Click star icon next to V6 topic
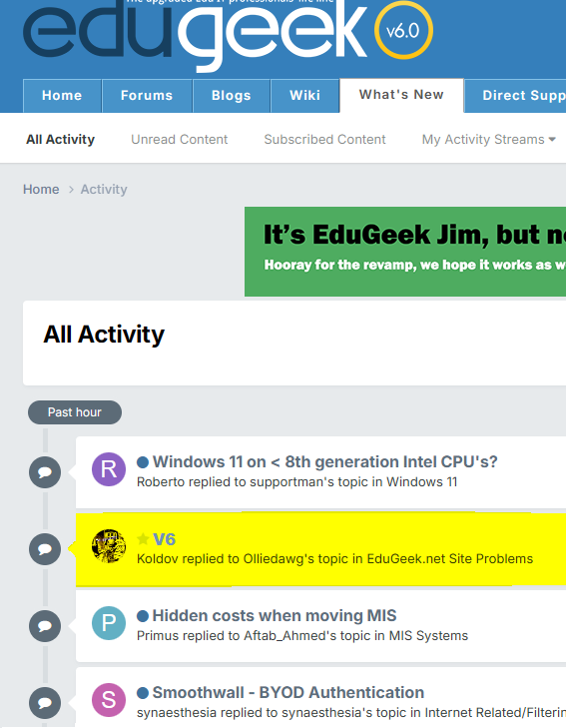This screenshot has height=728, width=566. pyautogui.click(x=143, y=539)
